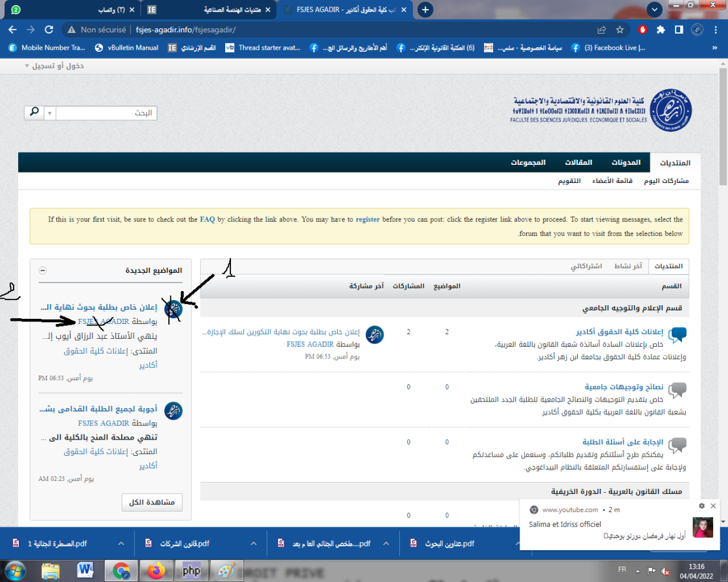This screenshot has width=728, height=582.
Task: Open مشاركات اليوم submenu link
Action: click(x=667, y=180)
